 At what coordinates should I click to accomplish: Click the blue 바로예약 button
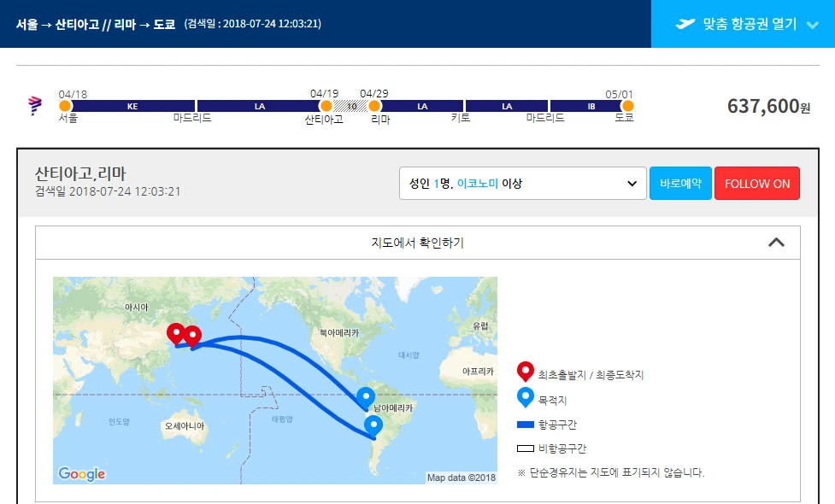coord(679,183)
